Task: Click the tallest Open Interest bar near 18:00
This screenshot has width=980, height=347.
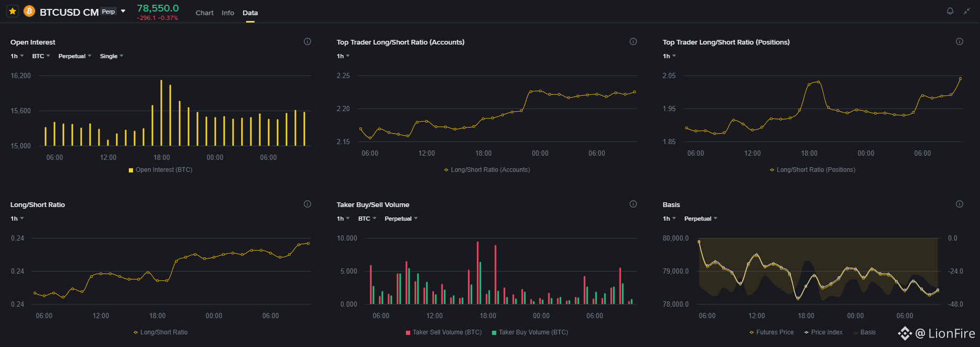Action: (x=161, y=113)
